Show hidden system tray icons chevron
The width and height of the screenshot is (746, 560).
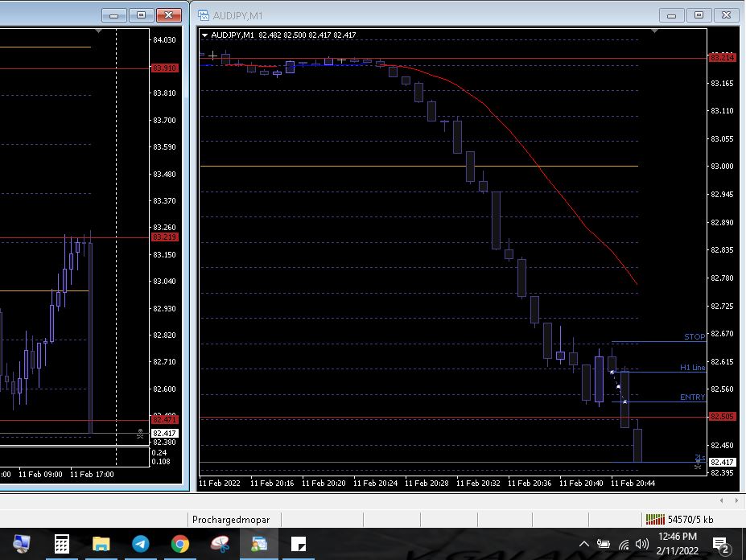click(x=584, y=544)
